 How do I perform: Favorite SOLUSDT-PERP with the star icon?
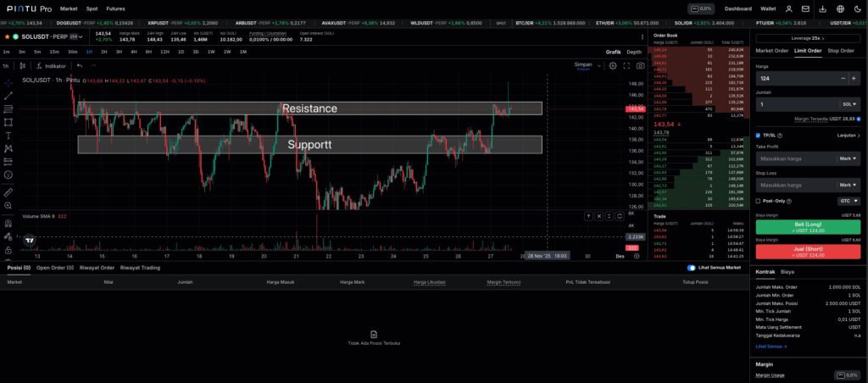click(7, 37)
